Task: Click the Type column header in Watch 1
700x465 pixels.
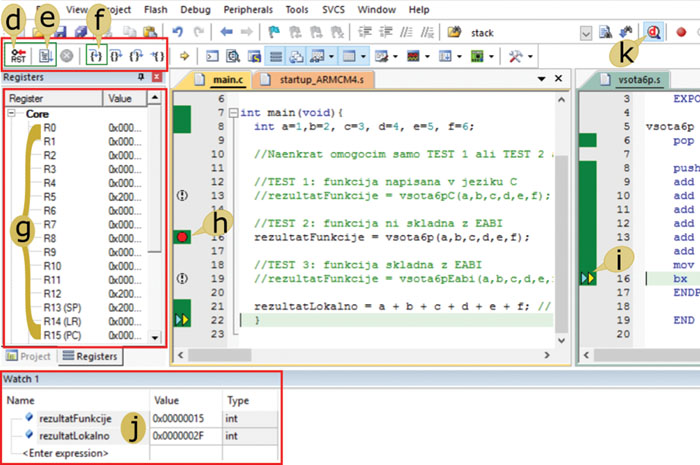Action: (x=251, y=400)
